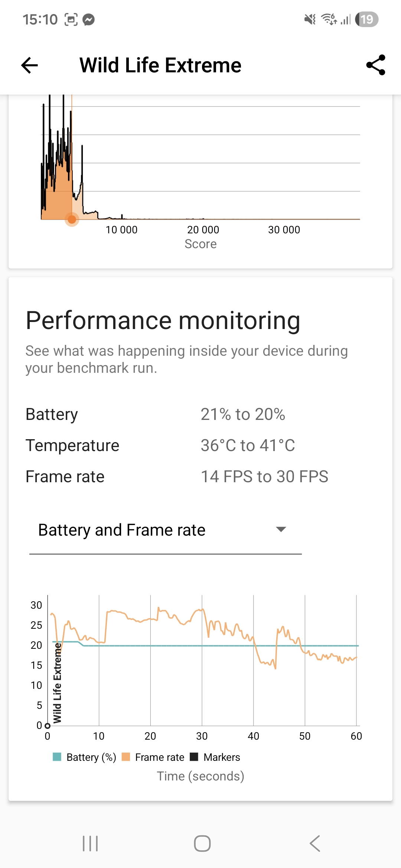
Task: Tap the Messenger notification icon
Action: 88,19
